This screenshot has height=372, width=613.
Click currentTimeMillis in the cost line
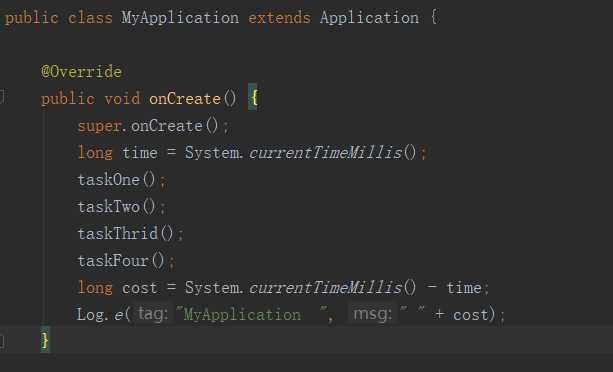(326, 288)
